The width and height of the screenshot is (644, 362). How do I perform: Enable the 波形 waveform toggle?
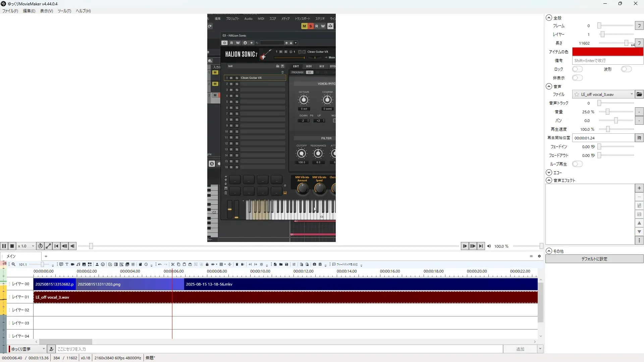click(626, 69)
